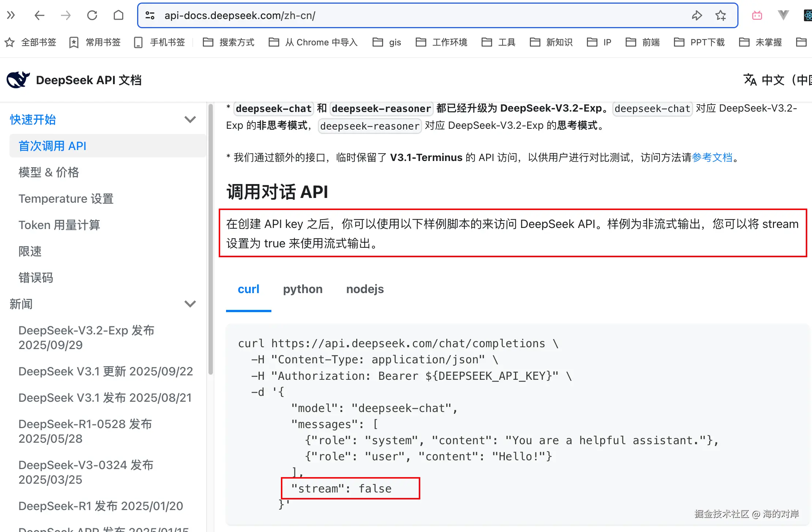The width and height of the screenshot is (812, 532).
Task: Switch to the nodejs code tab
Action: pos(365,289)
